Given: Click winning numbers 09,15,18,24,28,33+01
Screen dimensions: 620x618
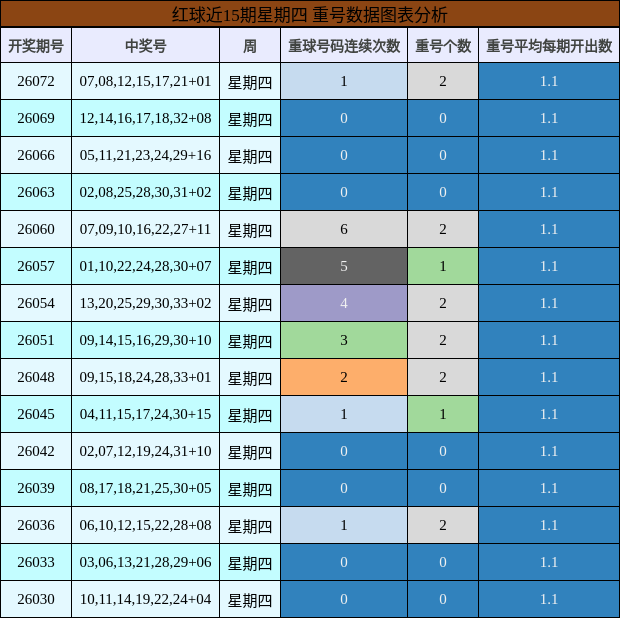Looking at the screenshot, I should click(146, 377).
